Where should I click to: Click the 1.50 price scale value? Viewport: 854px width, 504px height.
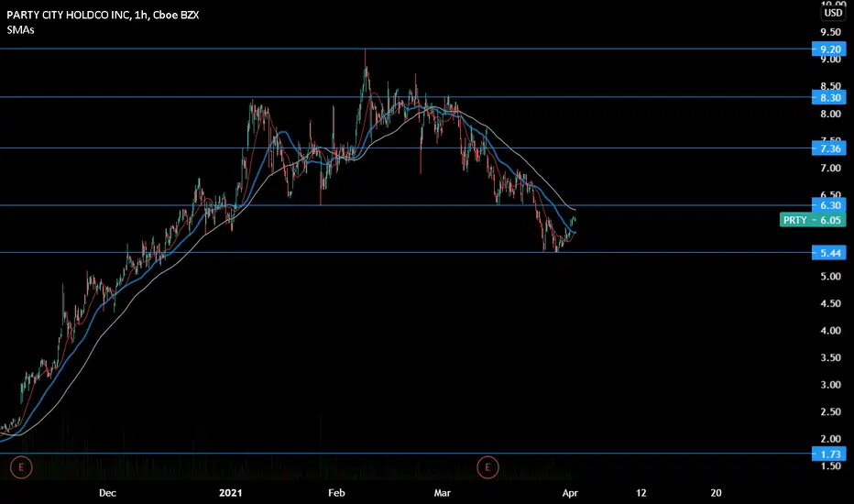(830, 466)
